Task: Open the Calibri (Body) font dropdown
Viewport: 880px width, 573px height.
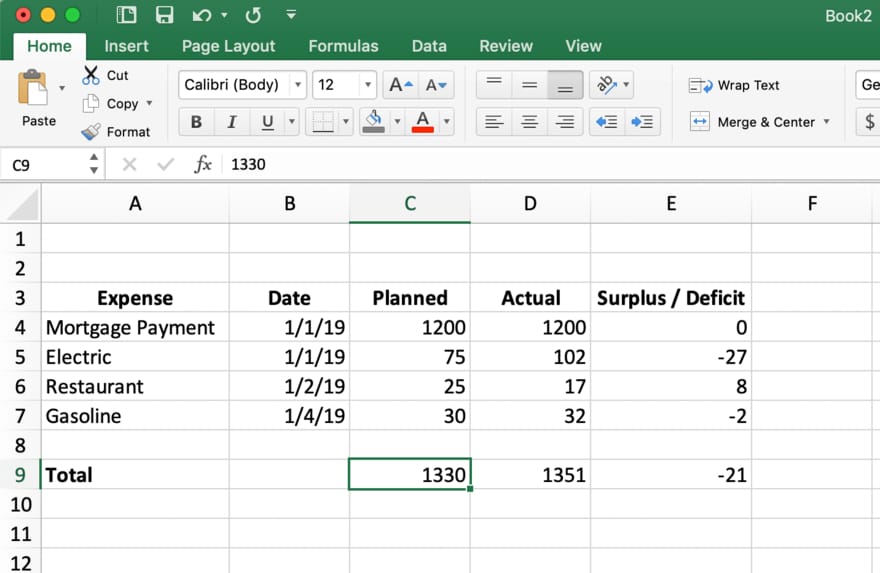Action: click(297, 85)
